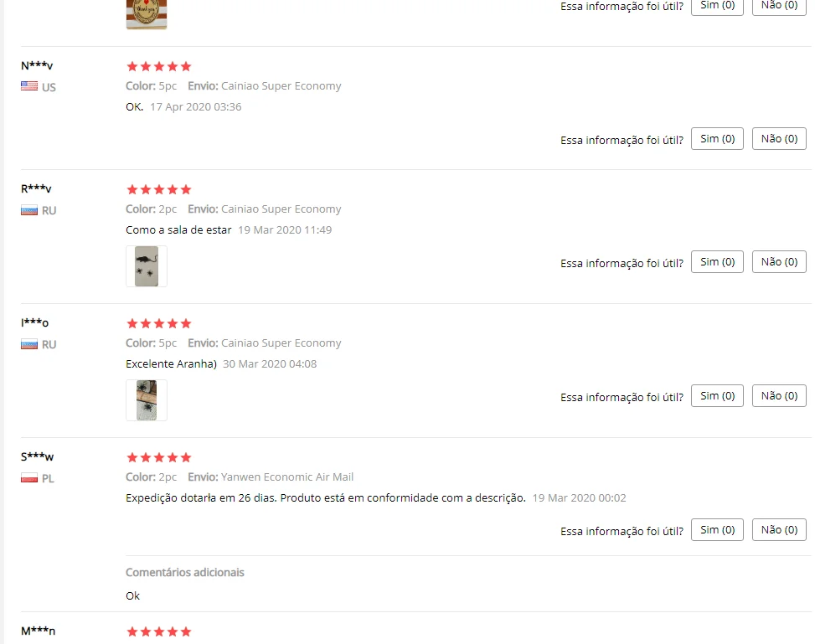Vote Sim on Como a sala de estar review
815x644 pixels.
pyautogui.click(x=717, y=262)
